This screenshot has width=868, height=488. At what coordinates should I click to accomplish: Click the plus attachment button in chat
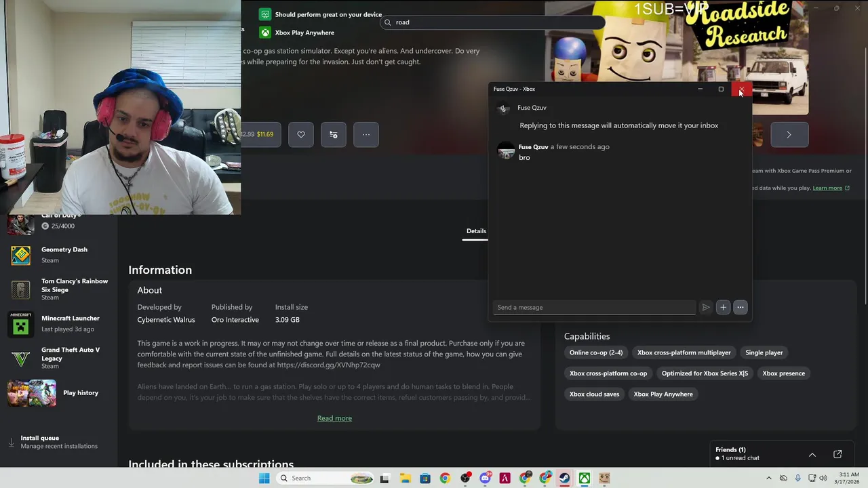pyautogui.click(x=723, y=308)
